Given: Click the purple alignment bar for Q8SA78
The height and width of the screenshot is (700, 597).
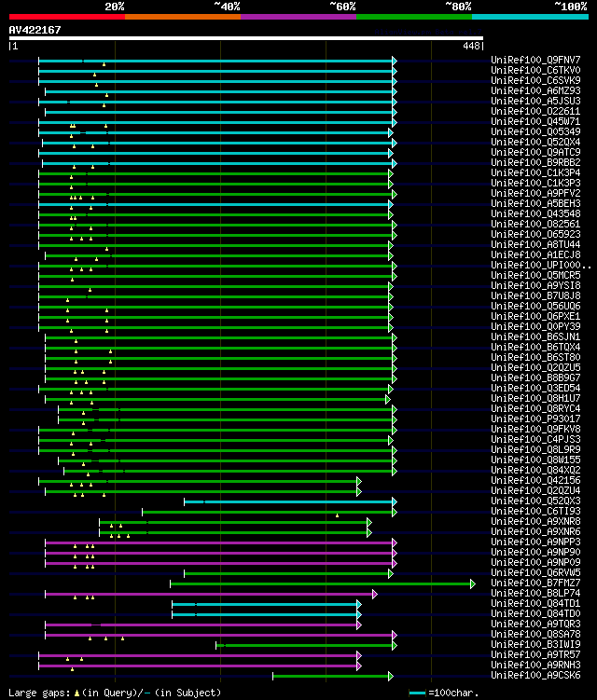Looking at the screenshot, I should tap(219, 636).
